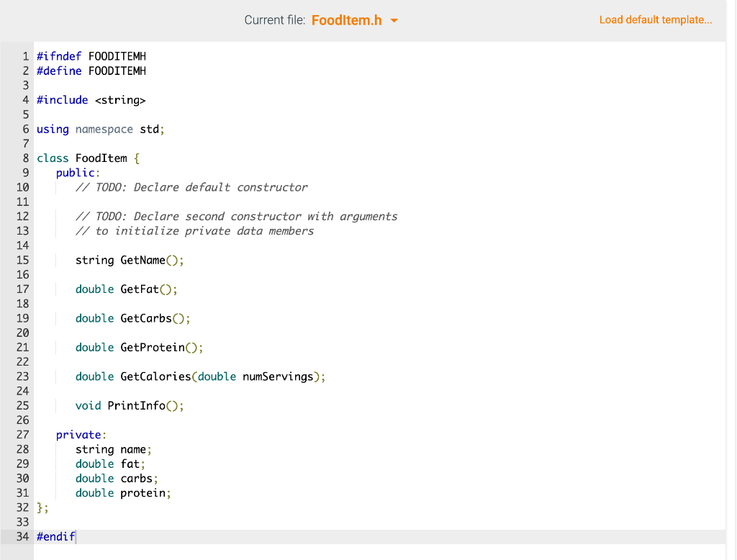
Task: Click 'void PrintInfo();' declaration
Action: [130, 406]
